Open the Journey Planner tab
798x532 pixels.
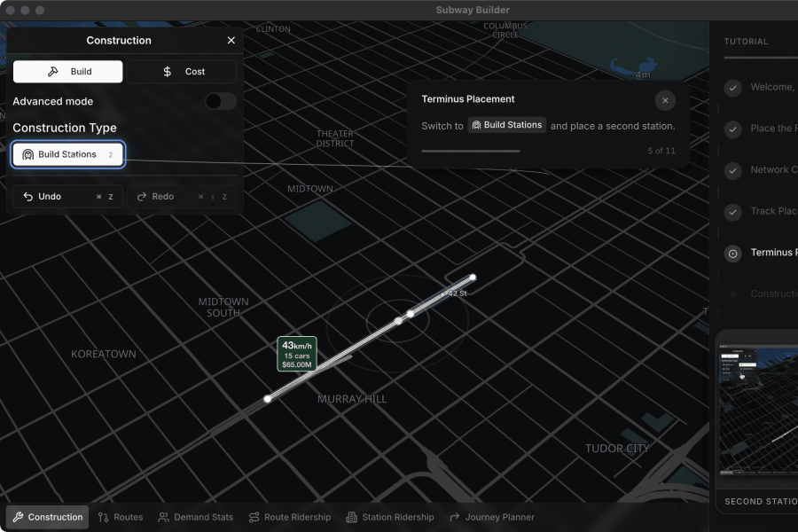[x=492, y=517]
